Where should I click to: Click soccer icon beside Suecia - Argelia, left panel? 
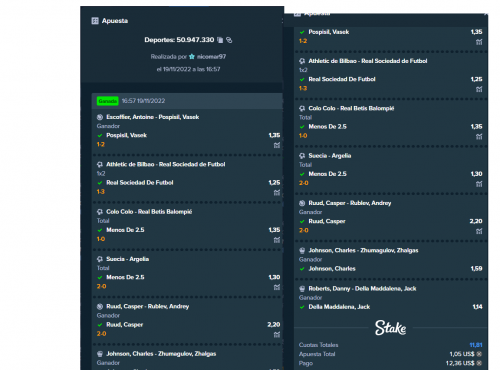pyautogui.click(x=100, y=259)
